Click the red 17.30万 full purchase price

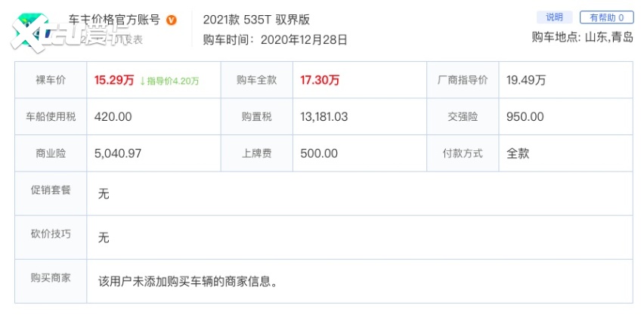coord(319,80)
